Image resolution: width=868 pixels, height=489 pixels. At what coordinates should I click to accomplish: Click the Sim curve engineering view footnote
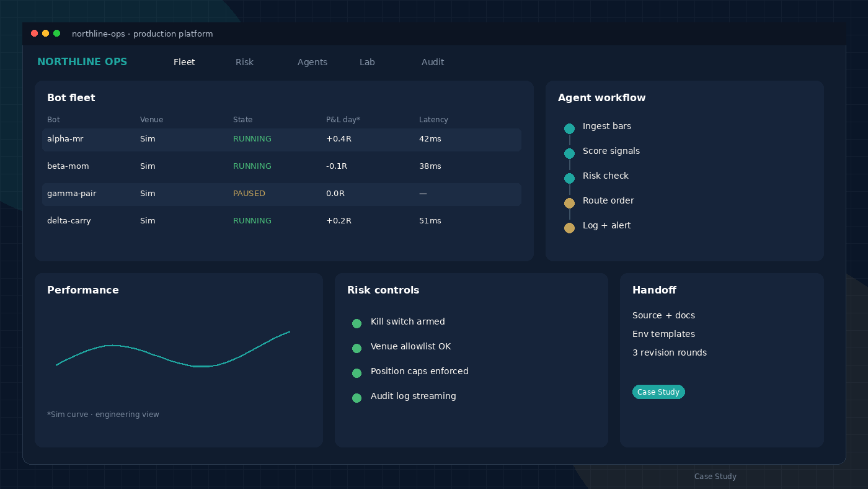pyautogui.click(x=103, y=415)
